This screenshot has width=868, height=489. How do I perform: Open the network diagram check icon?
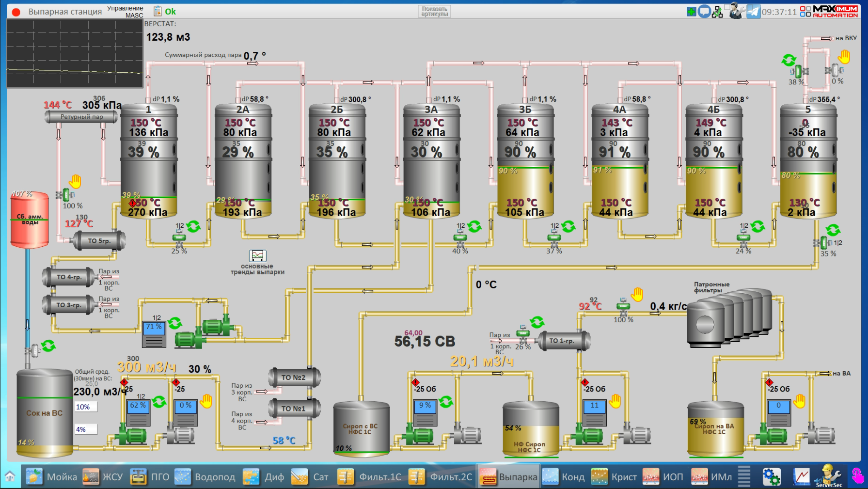tap(717, 12)
